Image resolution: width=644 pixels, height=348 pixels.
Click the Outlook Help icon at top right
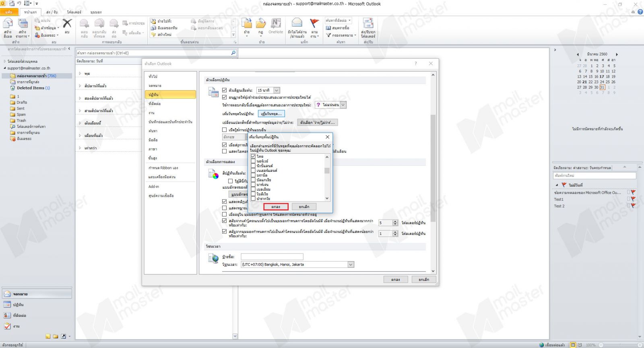pos(640,12)
